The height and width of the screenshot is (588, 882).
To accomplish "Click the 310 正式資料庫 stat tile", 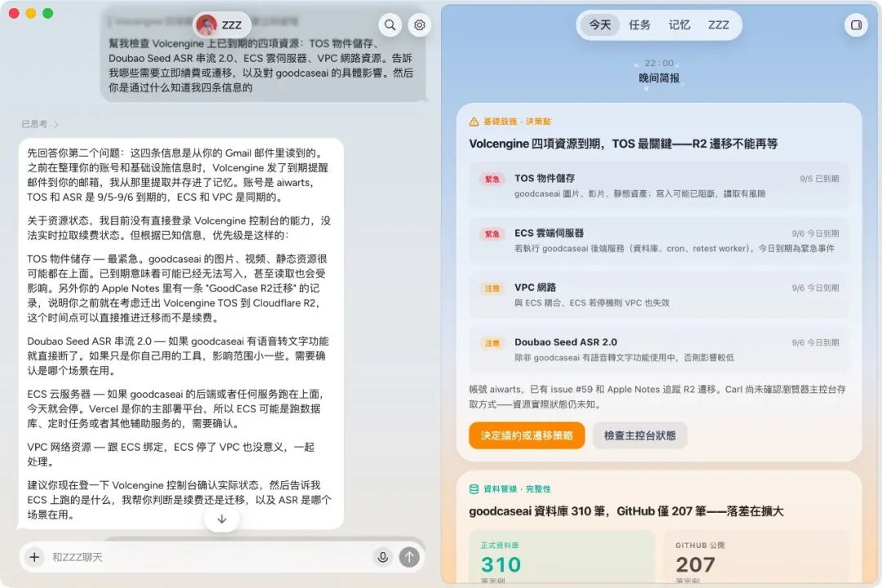I will click(x=562, y=557).
